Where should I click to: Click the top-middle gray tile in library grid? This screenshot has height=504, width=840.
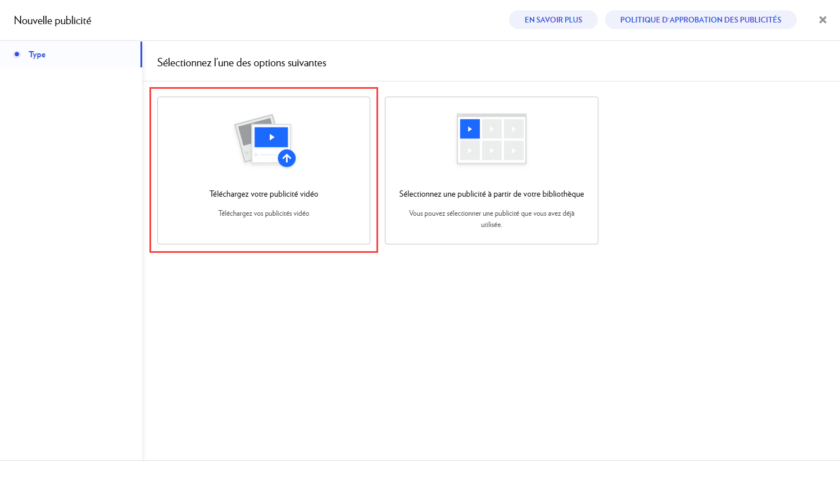pos(492,129)
